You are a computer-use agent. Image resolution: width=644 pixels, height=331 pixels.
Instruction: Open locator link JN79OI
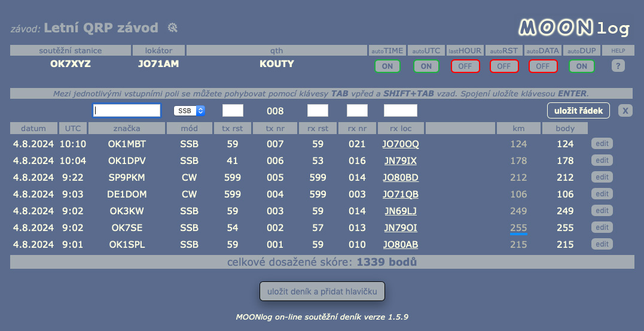(x=401, y=228)
